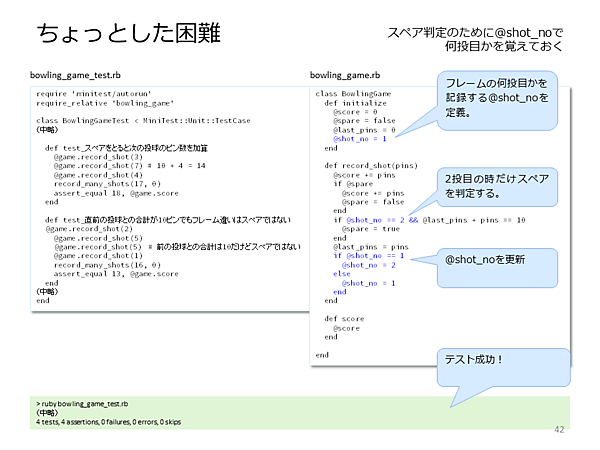Viewport: 600px width, 450px height.
Task: Click the command "> ruby bowling_game_test.rb"
Action: pos(82,404)
